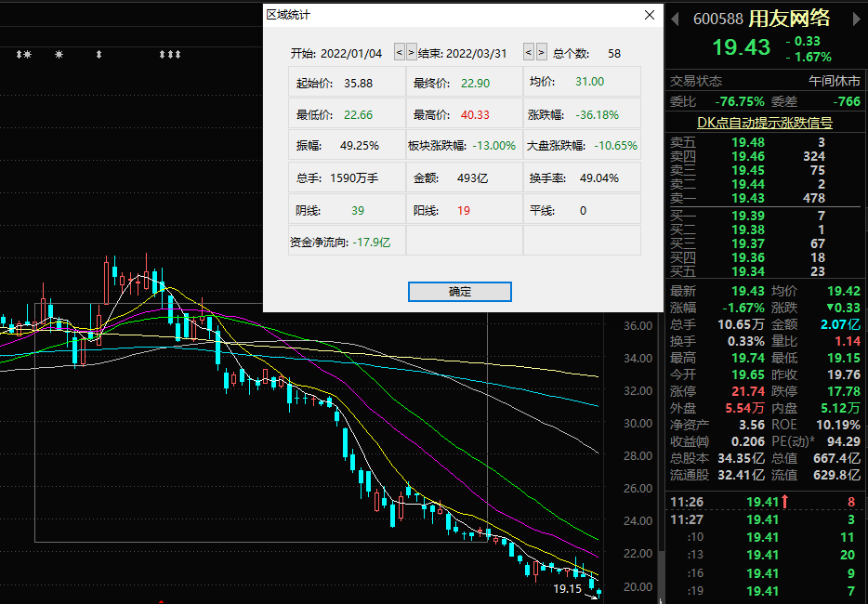Click the PE(动) value 94.29
Screen dimensions: 868x604
point(844,441)
